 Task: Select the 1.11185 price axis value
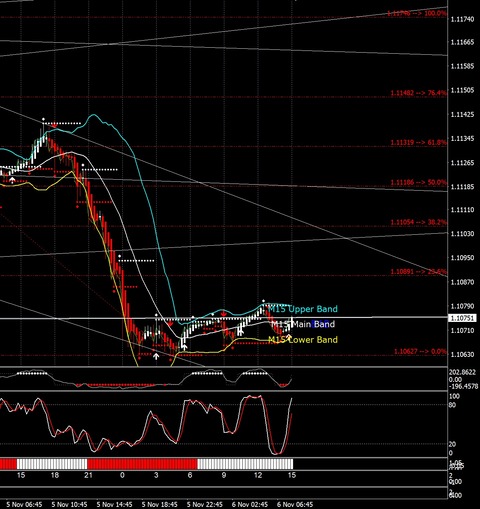coord(462,187)
